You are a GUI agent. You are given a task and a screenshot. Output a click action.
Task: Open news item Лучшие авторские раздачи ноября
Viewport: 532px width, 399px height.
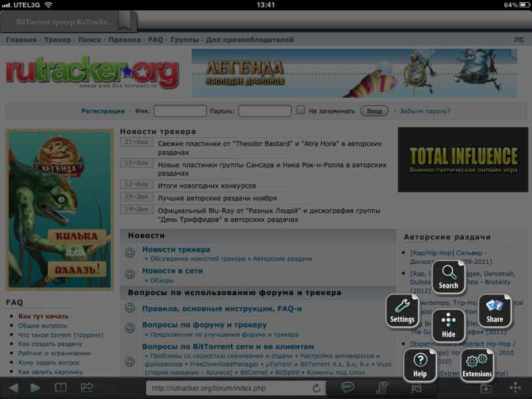coord(217,198)
